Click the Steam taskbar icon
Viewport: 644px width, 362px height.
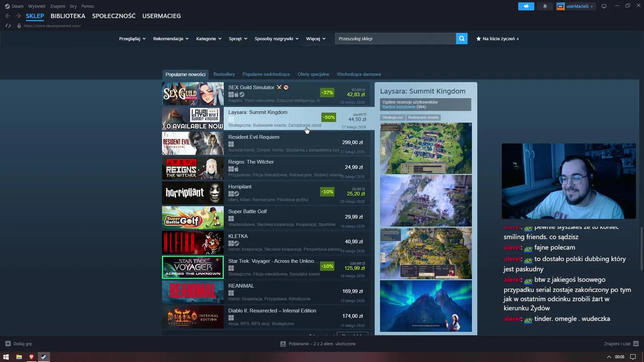pyautogui.click(x=44, y=357)
